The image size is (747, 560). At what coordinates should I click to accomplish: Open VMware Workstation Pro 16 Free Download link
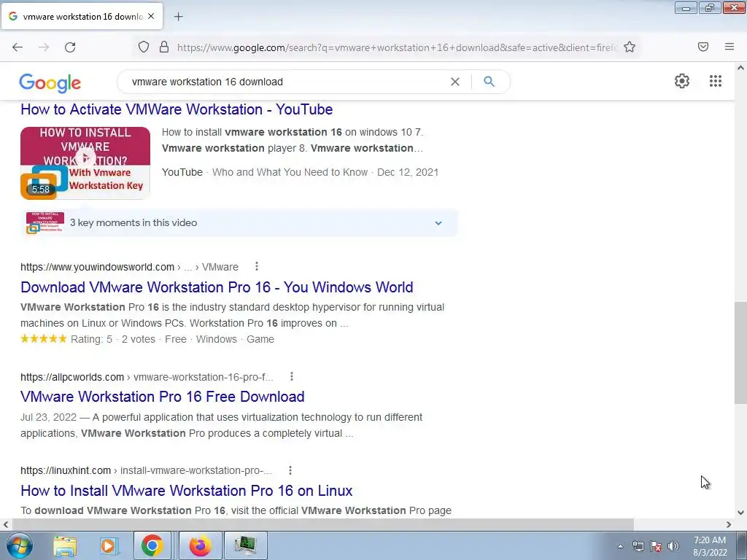163,397
